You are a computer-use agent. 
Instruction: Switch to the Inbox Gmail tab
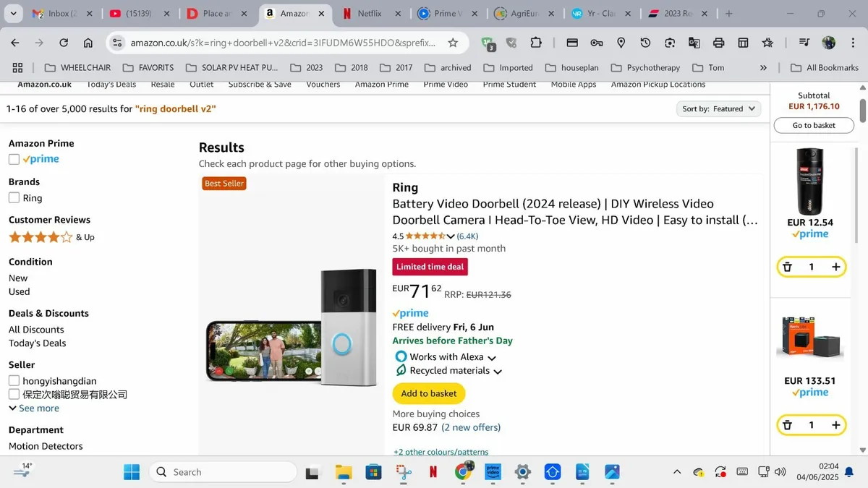pyautogui.click(x=59, y=14)
